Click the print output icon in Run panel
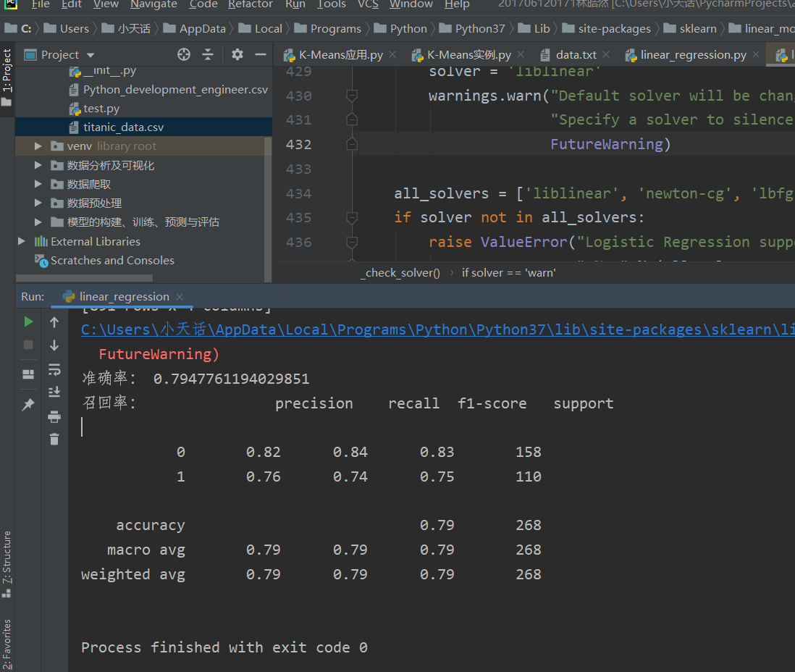Image resolution: width=795 pixels, height=672 pixels. point(54,417)
